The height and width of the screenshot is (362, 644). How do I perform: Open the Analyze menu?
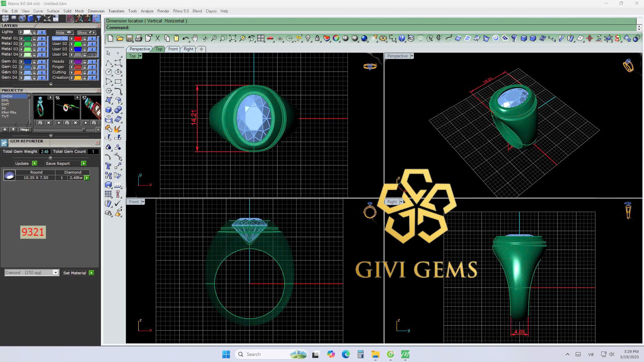(147, 11)
